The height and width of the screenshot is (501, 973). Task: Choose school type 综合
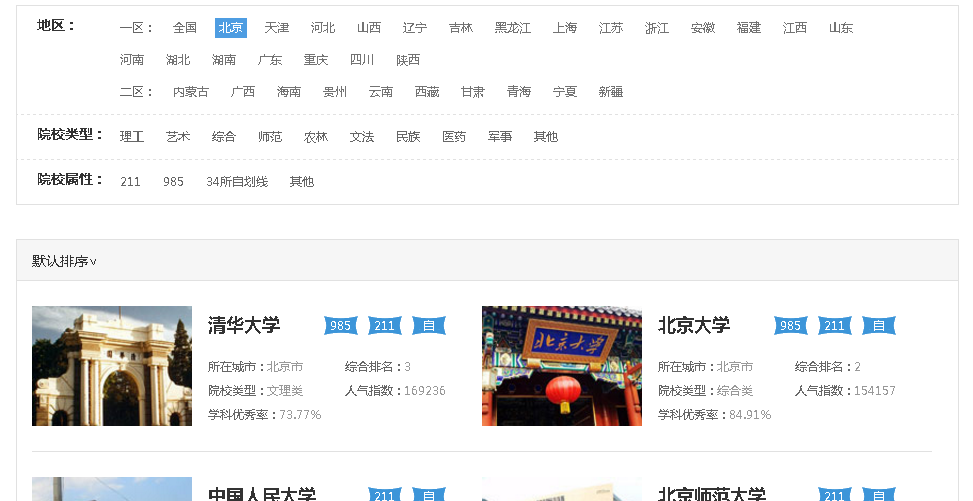(223, 137)
